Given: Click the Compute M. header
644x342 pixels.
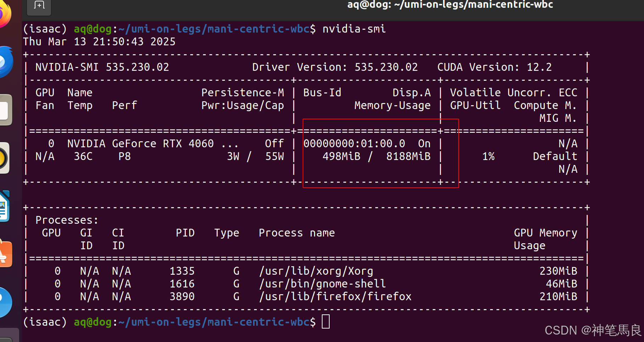Looking at the screenshot, I should click(545, 106).
